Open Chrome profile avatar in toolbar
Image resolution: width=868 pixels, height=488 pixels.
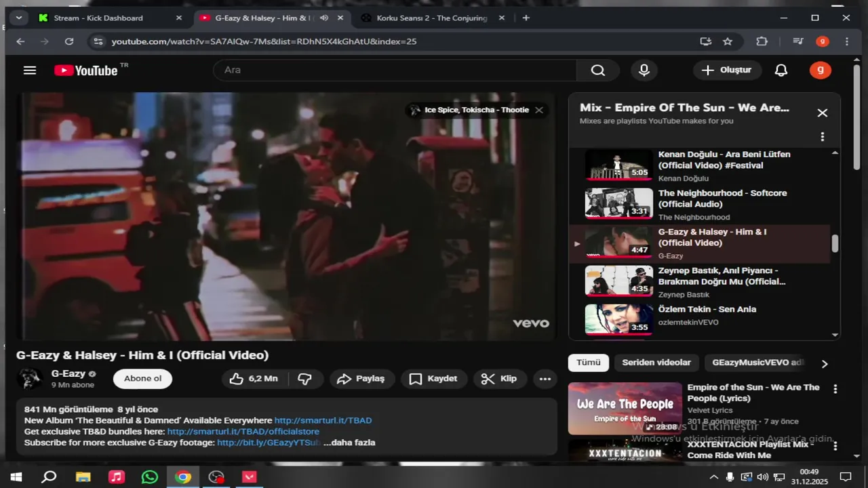click(x=822, y=41)
